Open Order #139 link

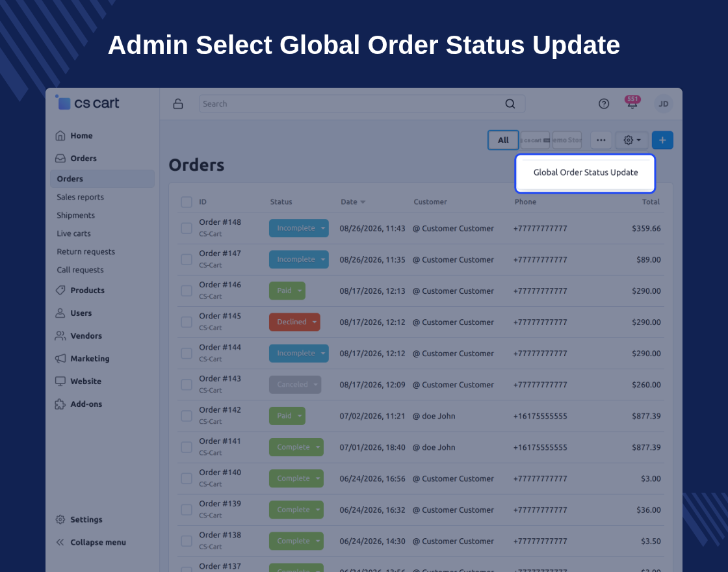(220, 504)
